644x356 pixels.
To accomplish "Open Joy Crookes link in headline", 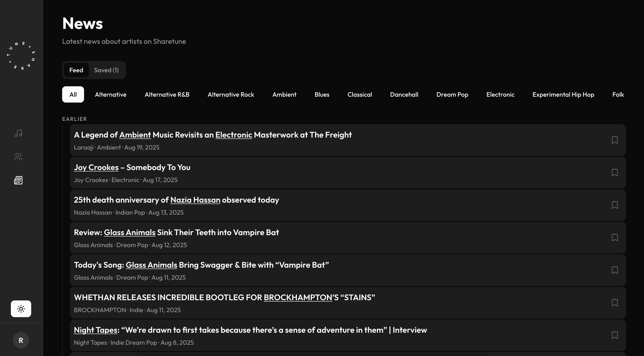I will [96, 168].
